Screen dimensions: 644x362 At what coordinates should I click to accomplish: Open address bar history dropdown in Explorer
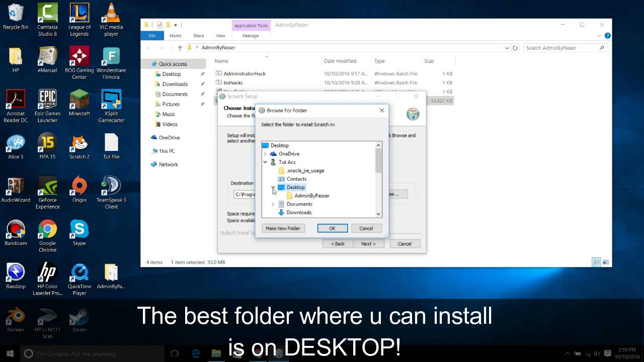507,48
